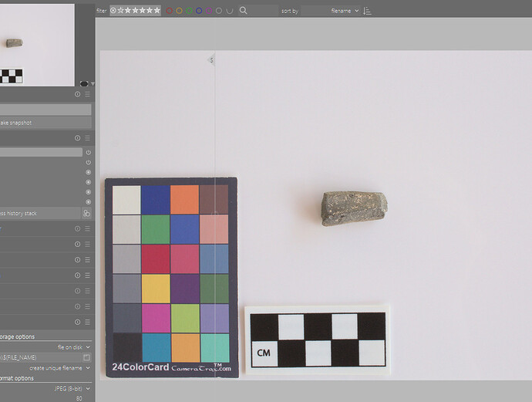The height and width of the screenshot is (402, 532).
Task: Toggle the second history item power switch
Action: click(x=88, y=163)
